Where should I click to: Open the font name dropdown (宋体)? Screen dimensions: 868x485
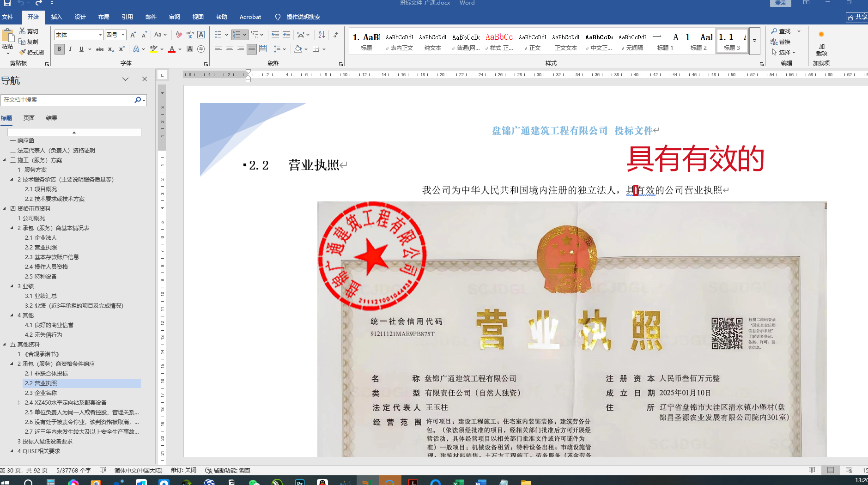[x=100, y=35]
